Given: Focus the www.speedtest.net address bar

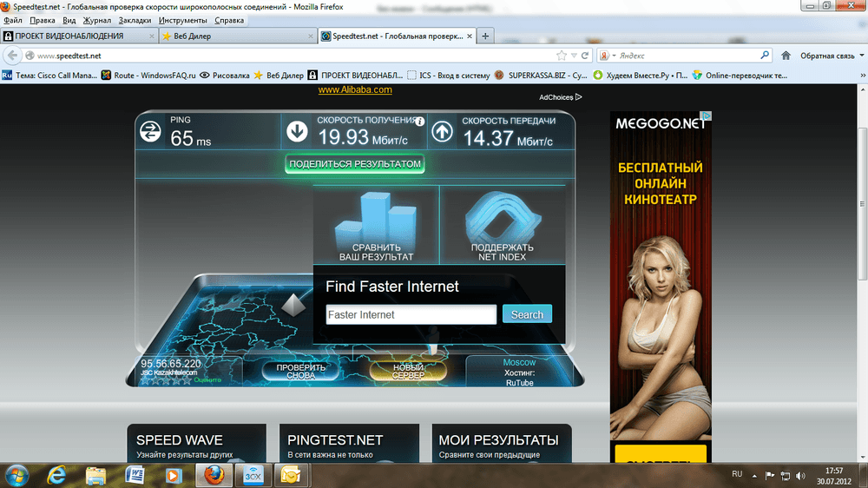Looking at the screenshot, I should (296, 56).
